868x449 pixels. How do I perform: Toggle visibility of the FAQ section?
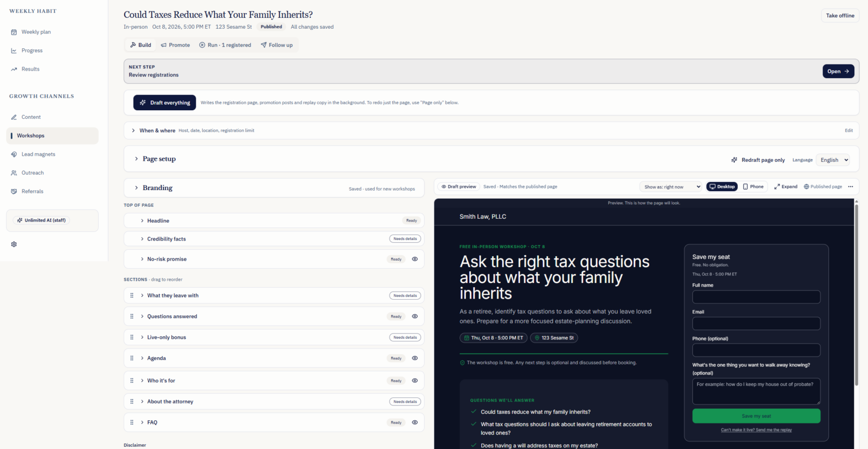415,422
